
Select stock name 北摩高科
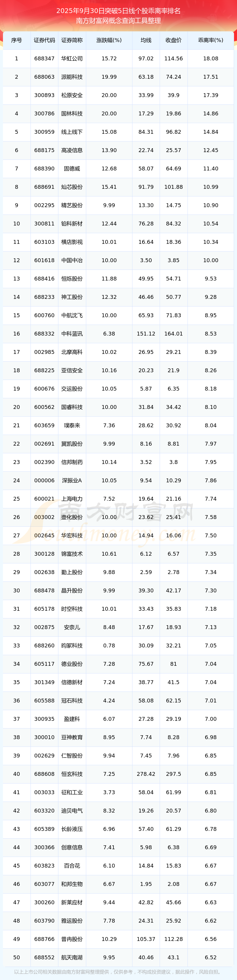click(x=72, y=352)
